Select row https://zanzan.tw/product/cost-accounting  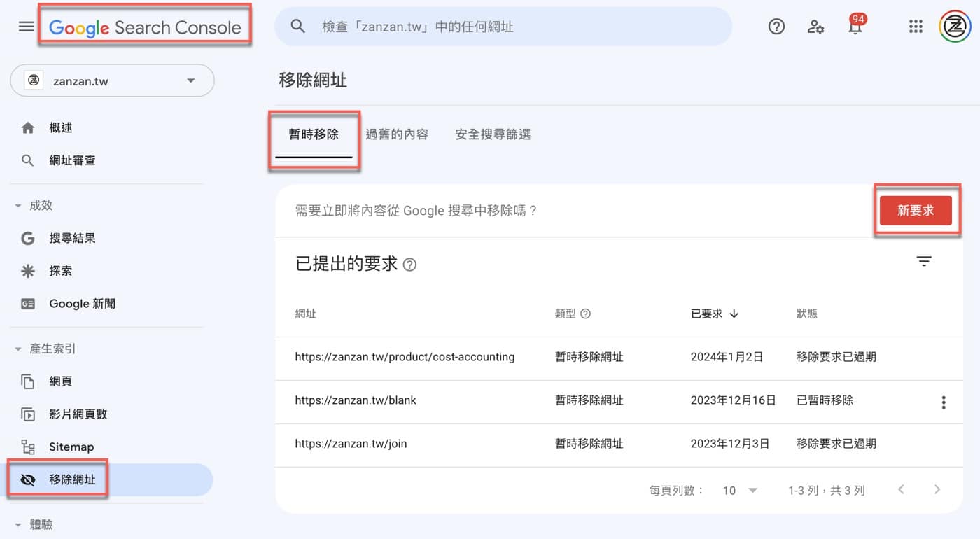click(x=619, y=358)
